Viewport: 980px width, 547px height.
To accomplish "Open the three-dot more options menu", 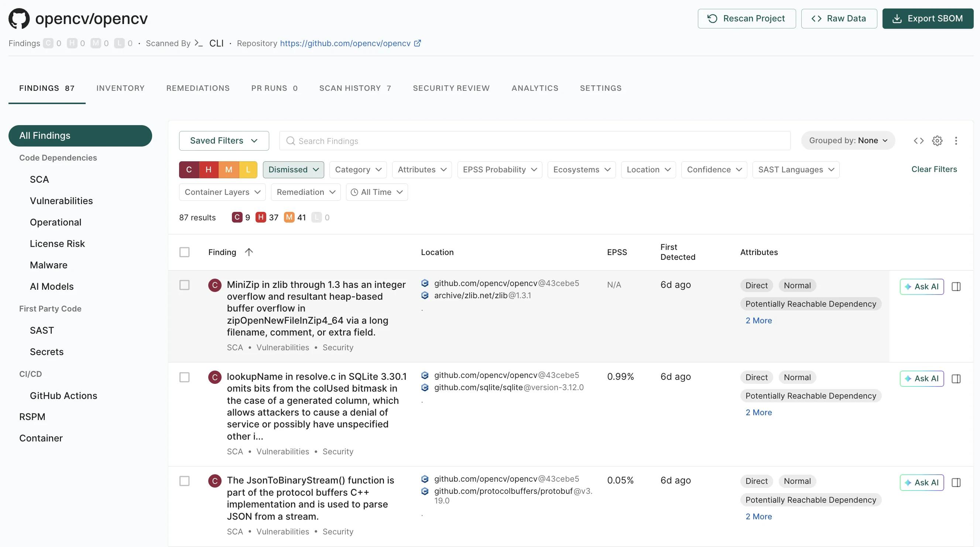I will 956,141.
